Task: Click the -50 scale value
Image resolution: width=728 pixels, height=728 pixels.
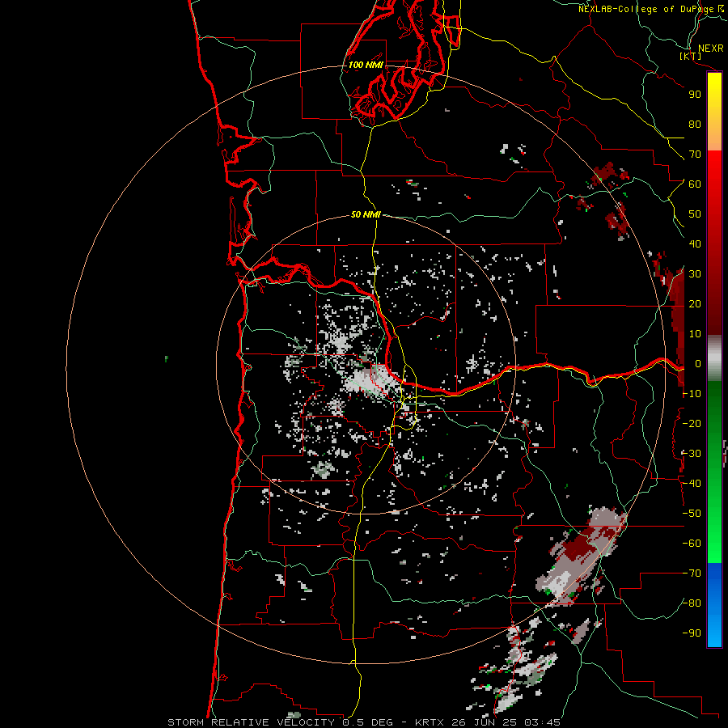Action: [x=692, y=514]
